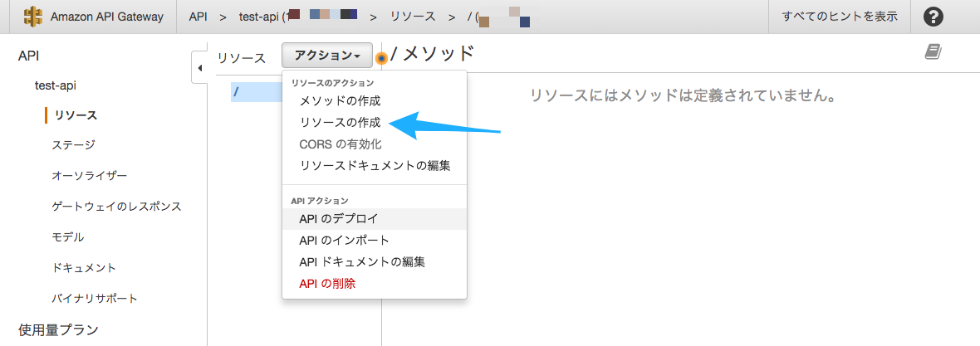The image size is (980, 346).
Task: Click the リソース breadcrumb link
Action: [x=413, y=17]
